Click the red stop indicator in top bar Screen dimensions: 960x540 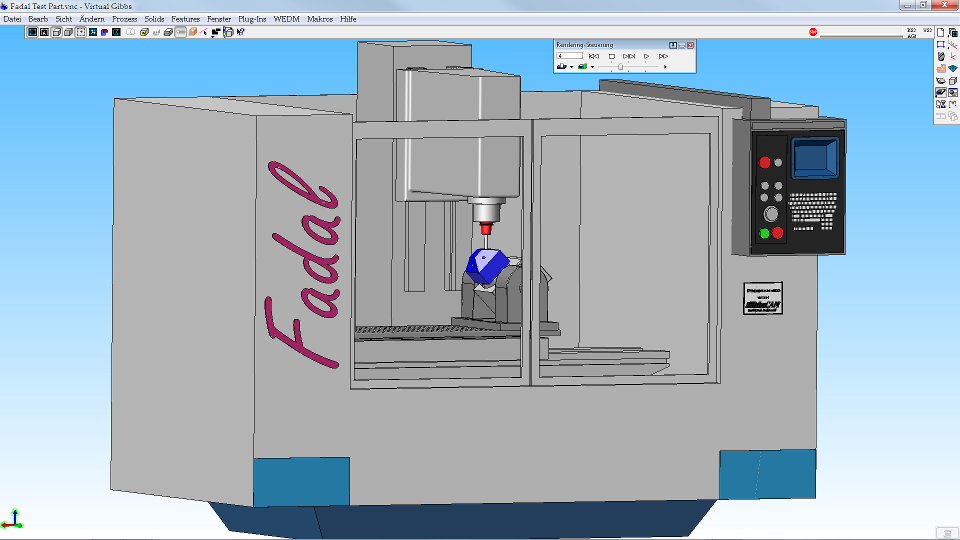tap(813, 32)
